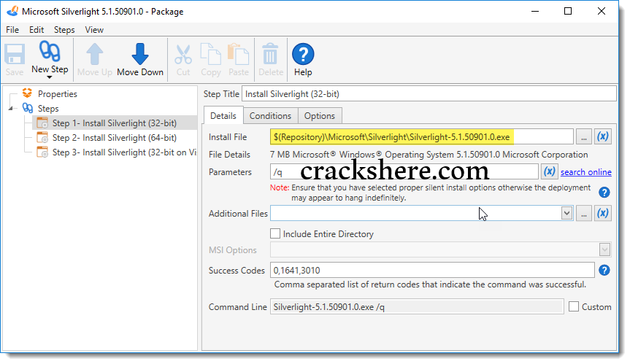Click the Paste clipboard icon

point(238,54)
